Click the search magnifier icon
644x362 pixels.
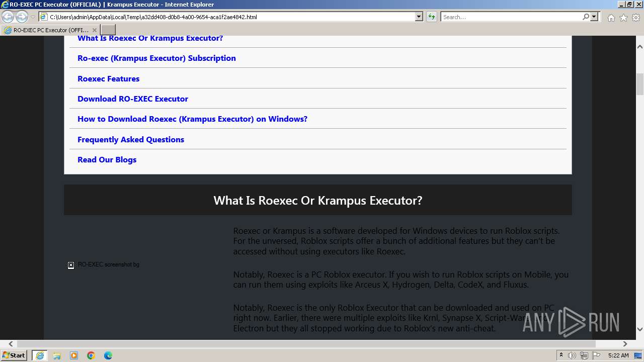pyautogui.click(x=586, y=17)
